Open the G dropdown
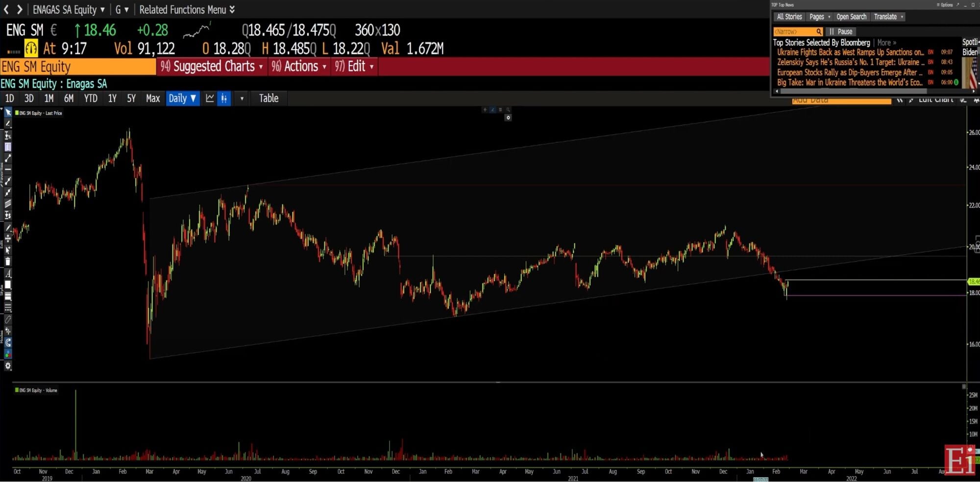Viewport: 980px width, 482px height. [122, 9]
